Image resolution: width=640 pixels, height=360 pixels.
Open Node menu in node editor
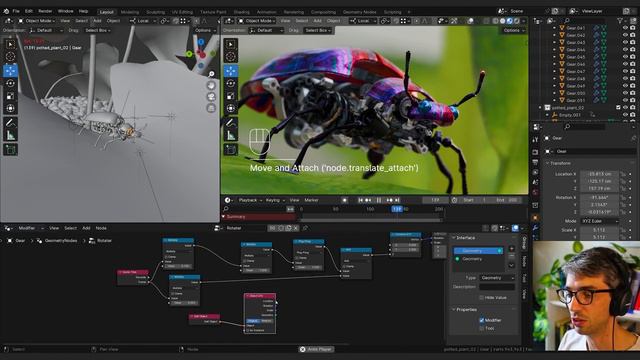tap(101, 228)
